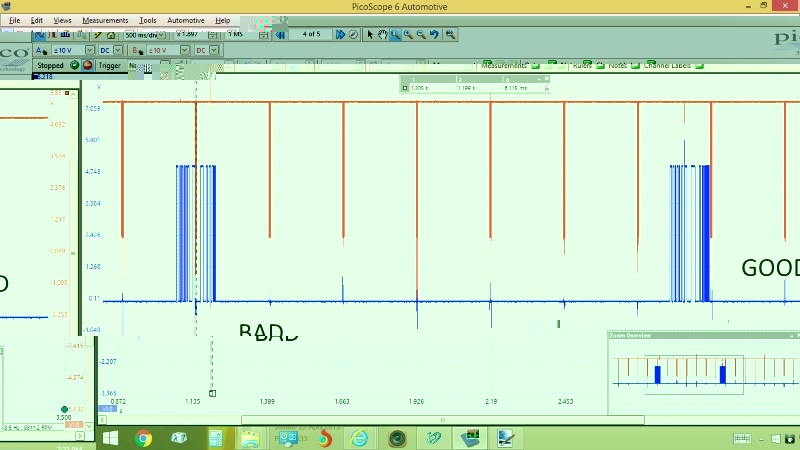
Task: Select scope mode icon in toolbar
Action: [39, 35]
